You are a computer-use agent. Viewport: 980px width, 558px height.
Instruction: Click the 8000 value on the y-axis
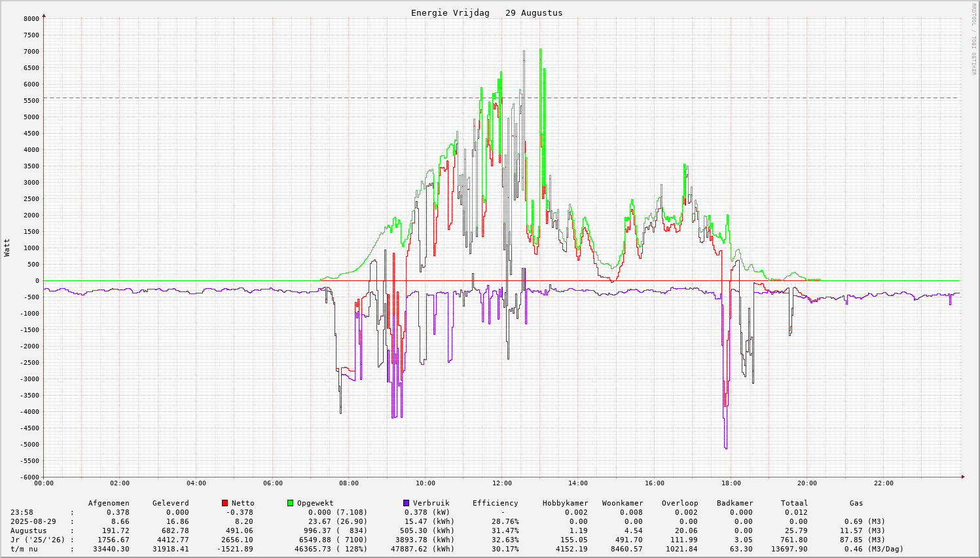click(31, 19)
